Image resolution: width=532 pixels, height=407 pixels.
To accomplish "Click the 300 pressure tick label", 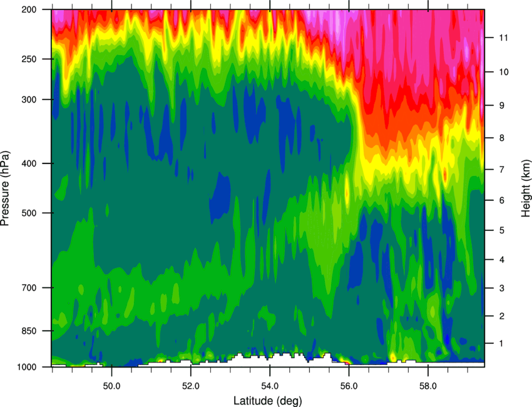I will tap(29, 100).
